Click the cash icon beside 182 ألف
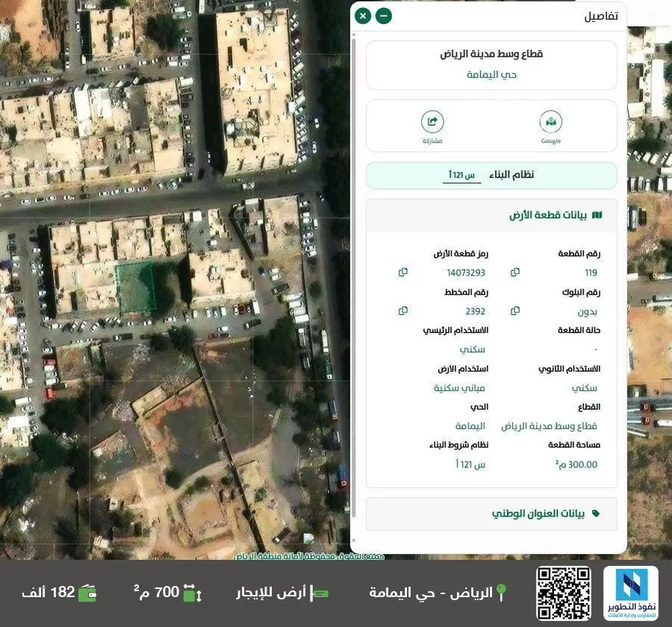The height and width of the screenshot is (627, 672). (x=89, y=592)
